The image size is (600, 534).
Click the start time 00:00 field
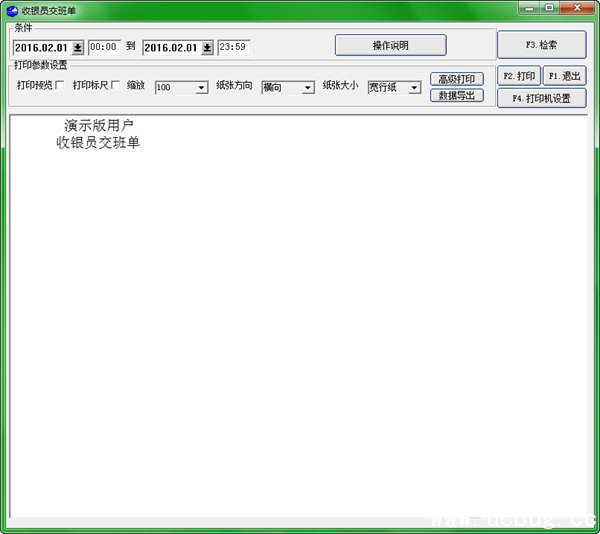[x=105, y=47]
